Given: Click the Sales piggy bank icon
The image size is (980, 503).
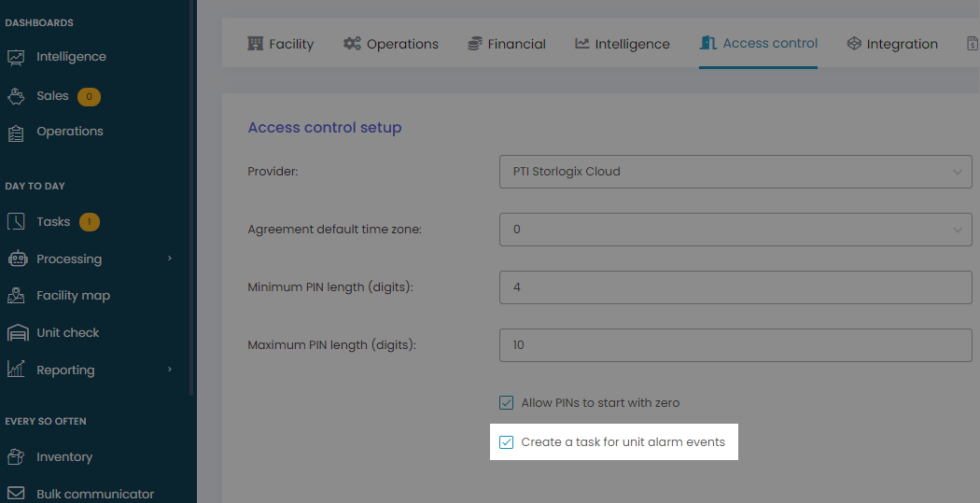Looking at the screenshot, I should tap(16, 96).
